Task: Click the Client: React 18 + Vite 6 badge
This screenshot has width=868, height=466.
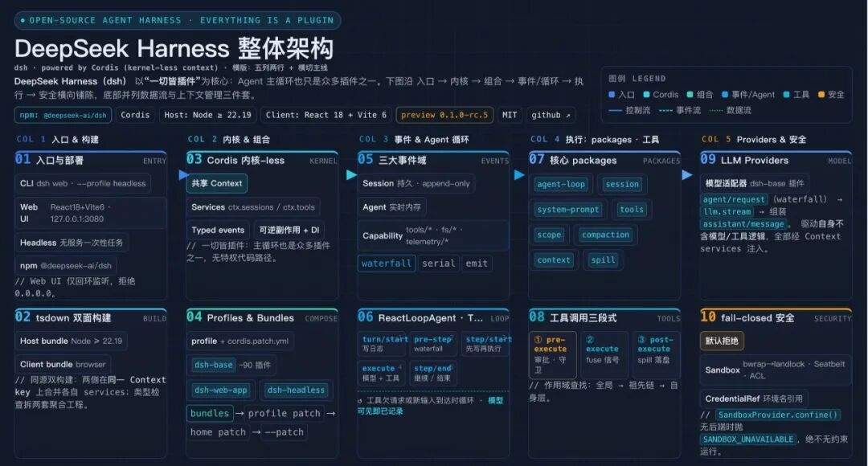Action: point(326,115)
